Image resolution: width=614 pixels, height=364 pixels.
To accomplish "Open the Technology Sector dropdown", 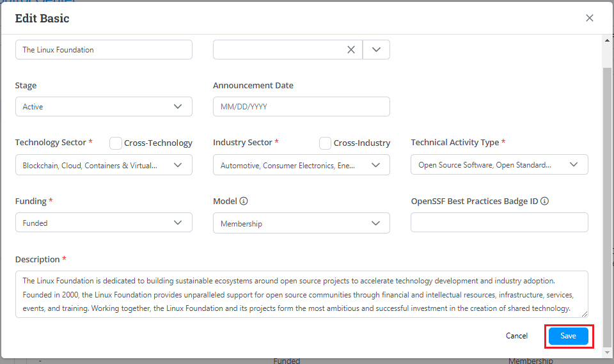I will [104, 166].
